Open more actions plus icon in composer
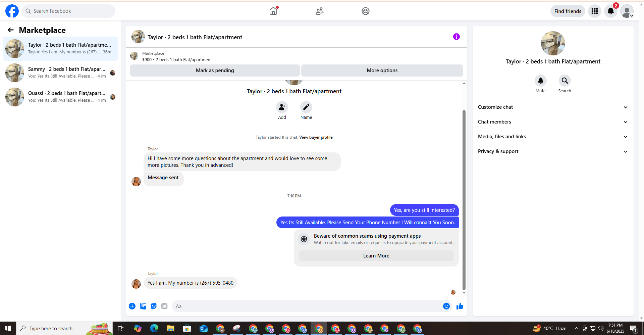 pos(132,306)
